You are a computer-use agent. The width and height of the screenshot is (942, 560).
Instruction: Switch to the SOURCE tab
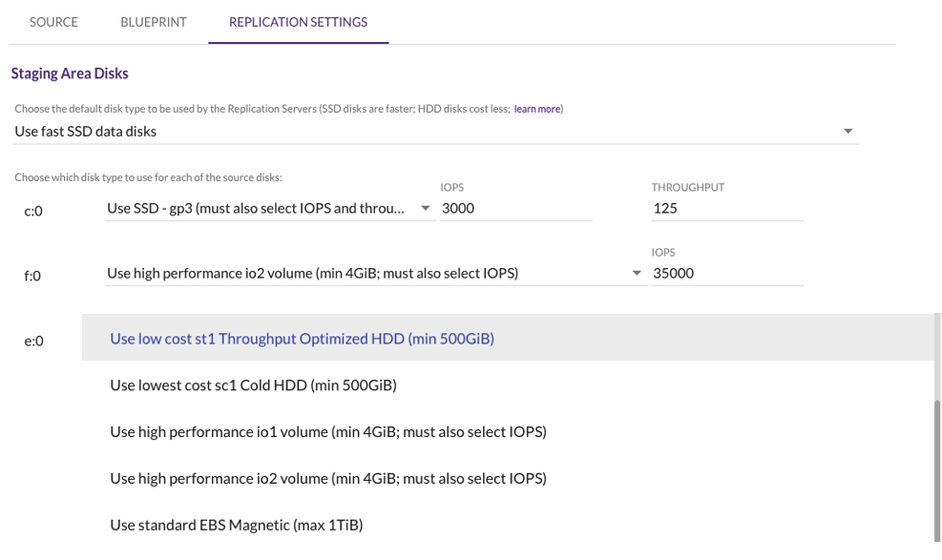pos(53,22)
